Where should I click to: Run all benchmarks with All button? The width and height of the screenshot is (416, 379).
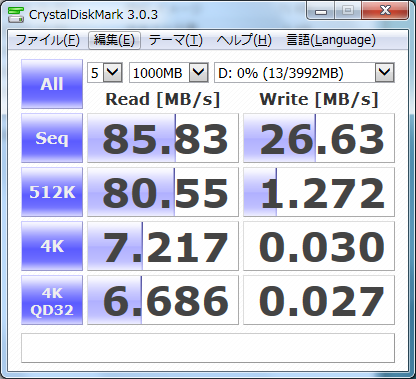[x=52, y=84]
